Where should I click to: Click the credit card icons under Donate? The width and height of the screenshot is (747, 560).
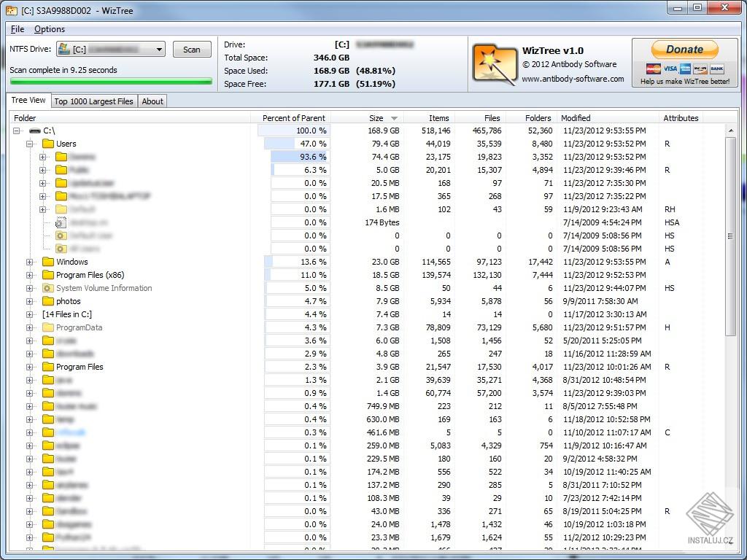tap(685, 69)
